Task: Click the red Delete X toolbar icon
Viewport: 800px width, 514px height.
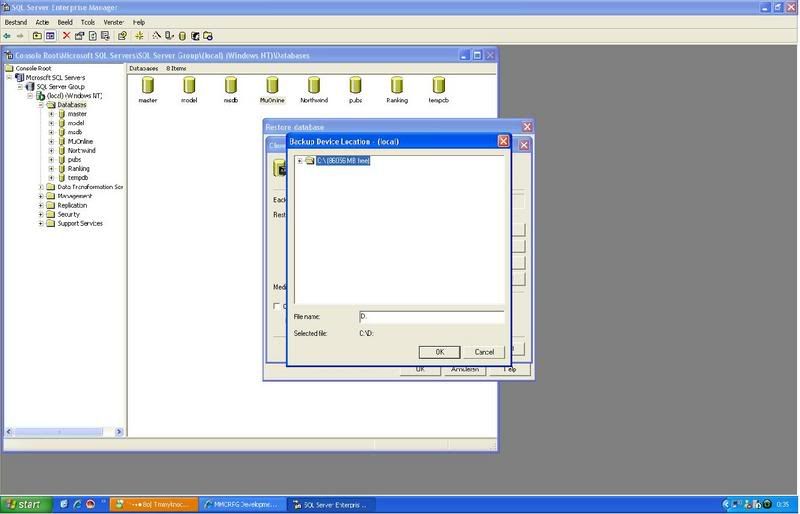Action: click(x=67, y=36)
